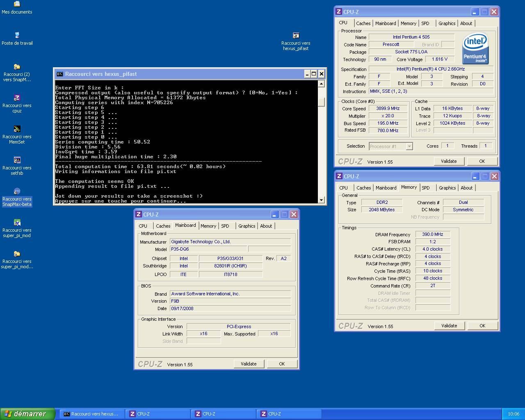525x420 pixels.
Task: Click the Multiplier value x 20.0
Action: point(388,116)
